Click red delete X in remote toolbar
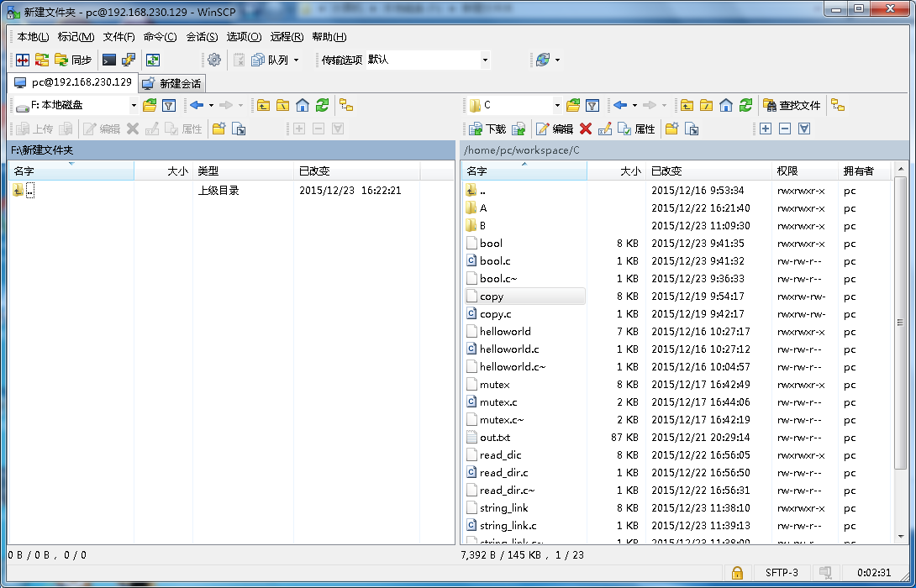This screenshot has width=916, height=588. 586,129
